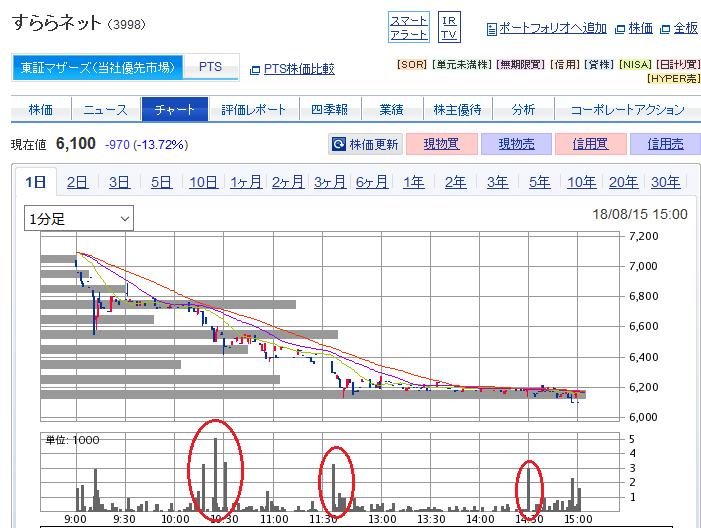Expand the 1分足 interval dropdown

click(80, 218)
